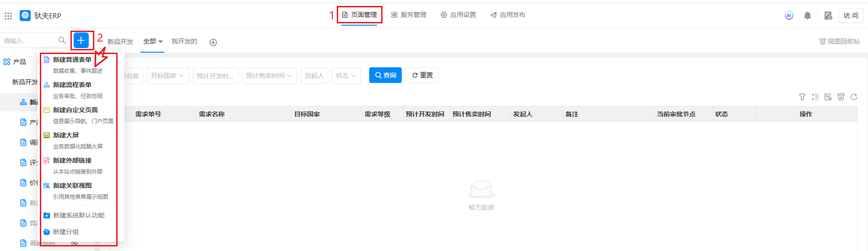Screen dimensions: 868x251
Task: Select 新建流程表单 from the menu
Action: 72,85
